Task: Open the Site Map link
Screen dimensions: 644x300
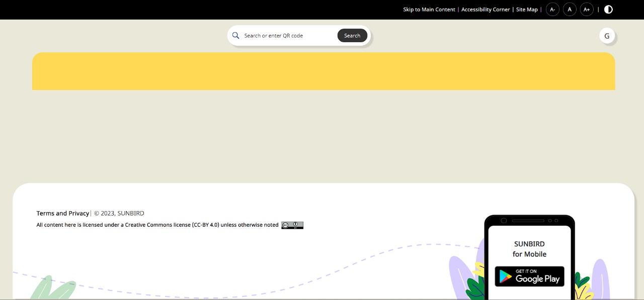Action: coord(527,10)
